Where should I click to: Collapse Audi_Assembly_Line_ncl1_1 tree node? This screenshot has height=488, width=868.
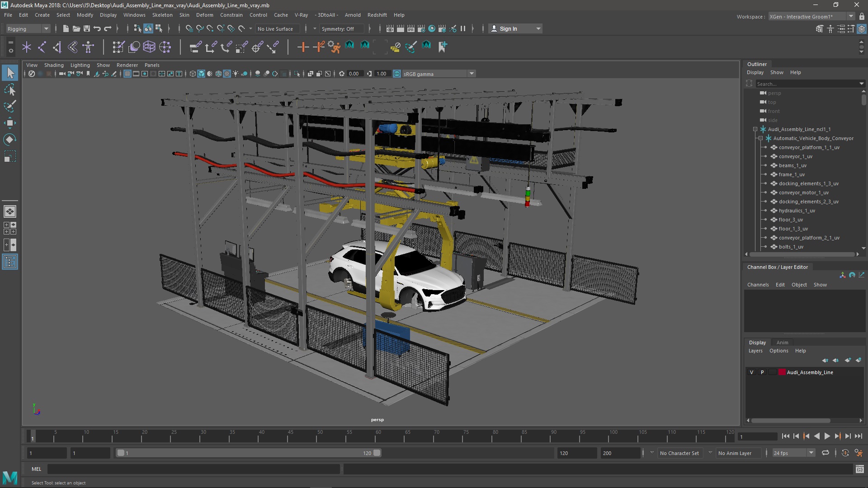coord(755,129)
